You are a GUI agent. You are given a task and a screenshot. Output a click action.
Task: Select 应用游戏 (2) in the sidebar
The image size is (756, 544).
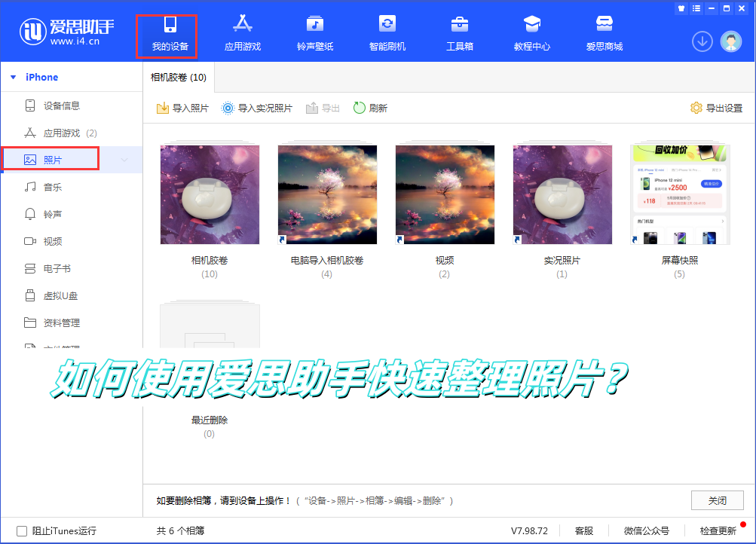pos(72,133)
